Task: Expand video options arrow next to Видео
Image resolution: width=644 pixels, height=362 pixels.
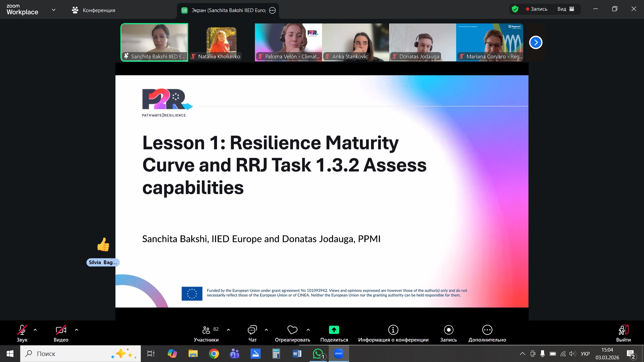Action: pyautogui.click(x=76, y=330)
